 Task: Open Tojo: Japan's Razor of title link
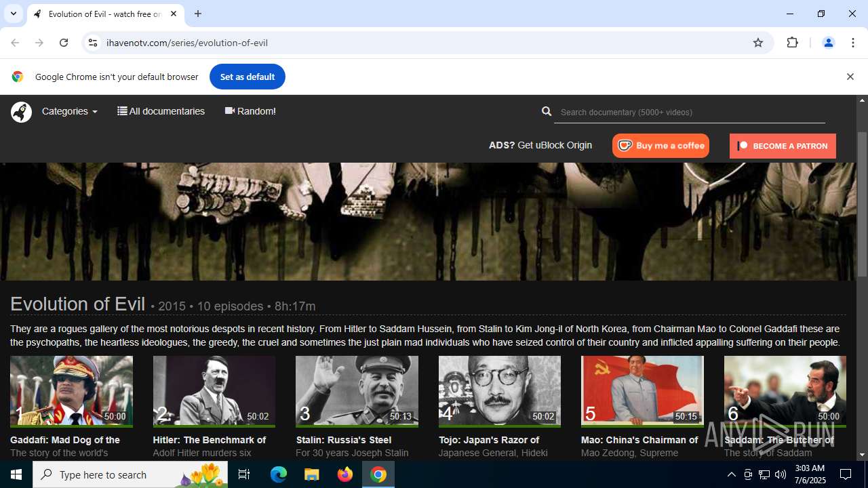489,440
